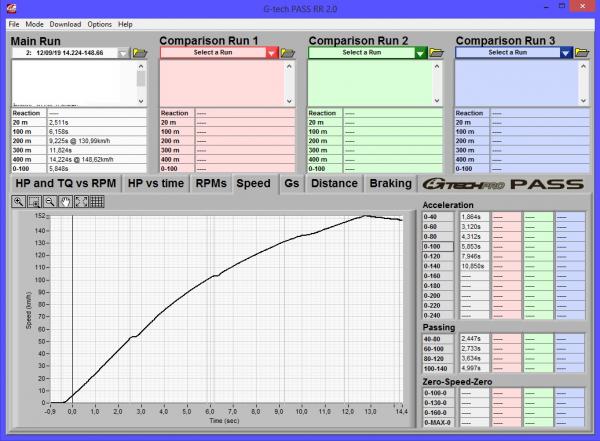Select the zoom to rectangle tool
This screenshot has height=441, width=600.
point(34,201)
